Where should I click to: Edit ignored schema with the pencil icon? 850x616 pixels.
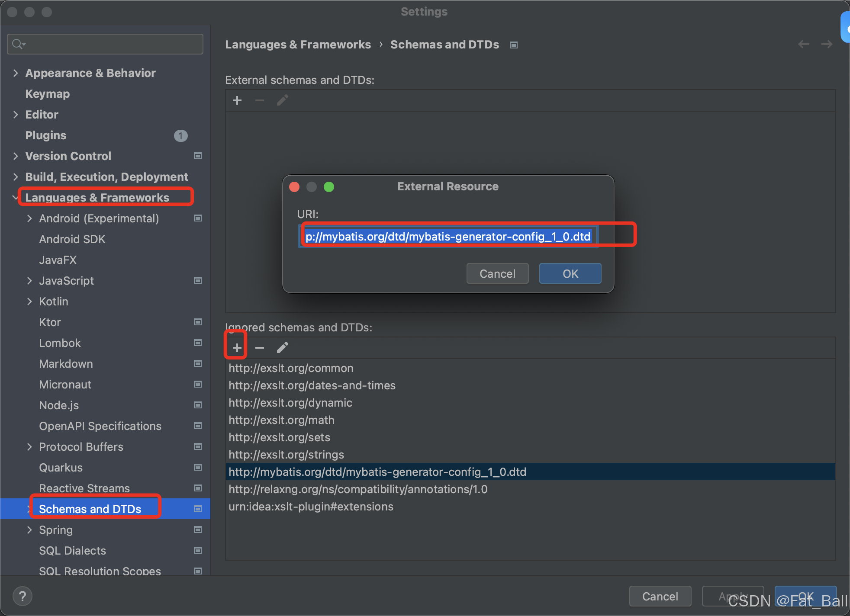[x=283, y=347]
